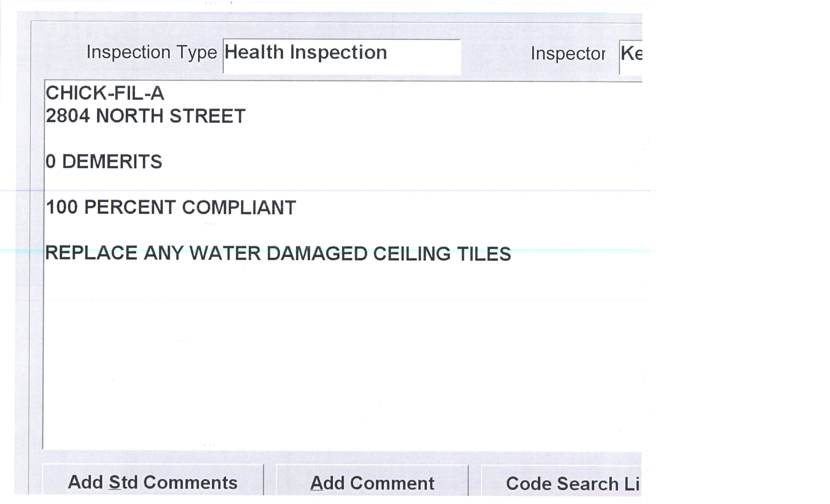830x504 pixels.
Task: Click the word COMPLIANT in comments
Action: click(239, 207)
